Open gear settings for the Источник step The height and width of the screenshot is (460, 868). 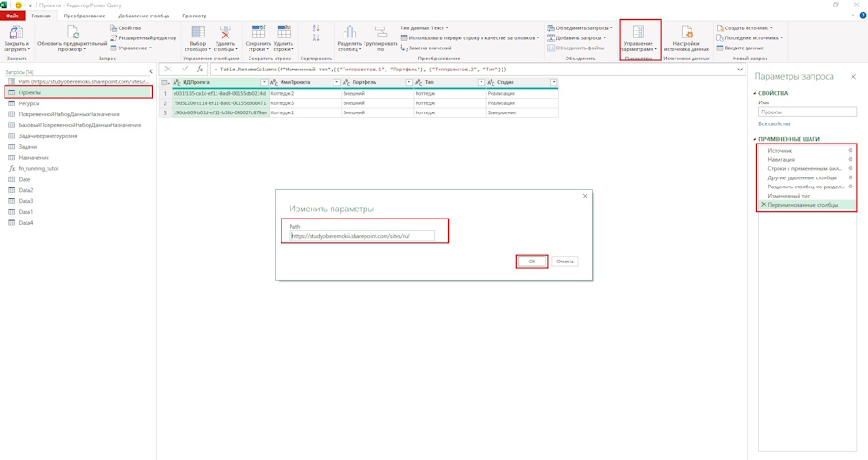(851, 150)
